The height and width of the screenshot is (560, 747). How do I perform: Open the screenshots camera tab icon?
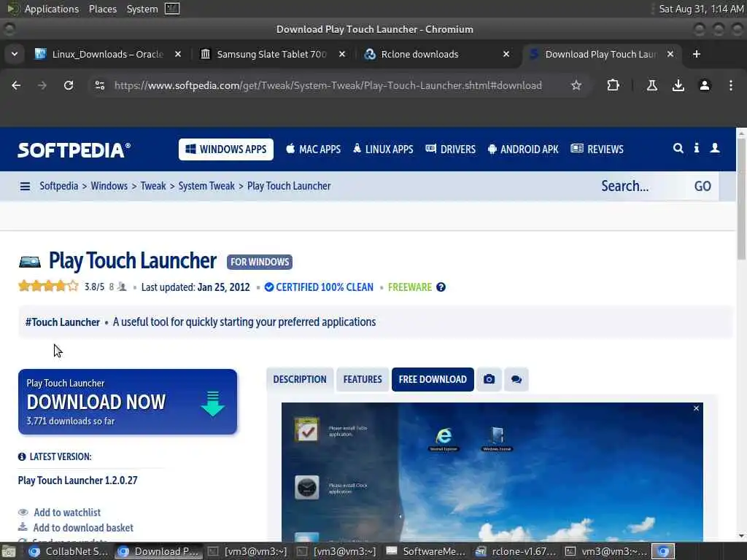pyautogui.click(x=489, y=379)
